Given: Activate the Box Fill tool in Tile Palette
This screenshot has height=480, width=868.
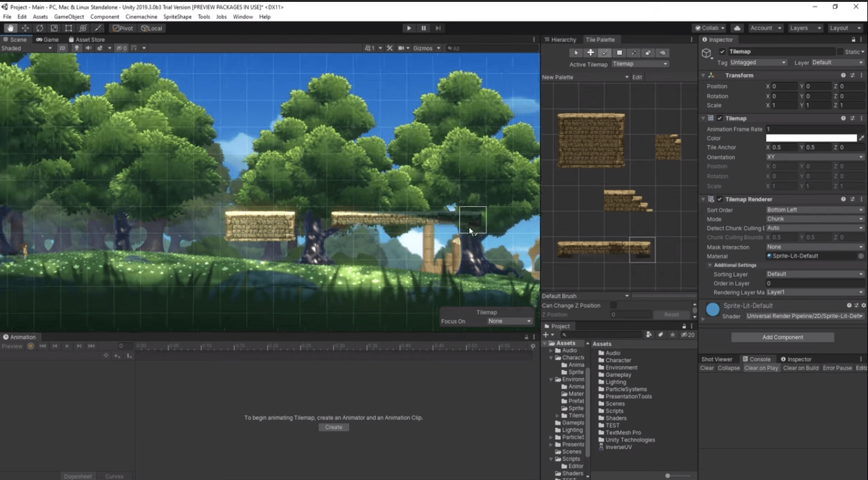Looking at the screenshot, I should pos(620,53).
